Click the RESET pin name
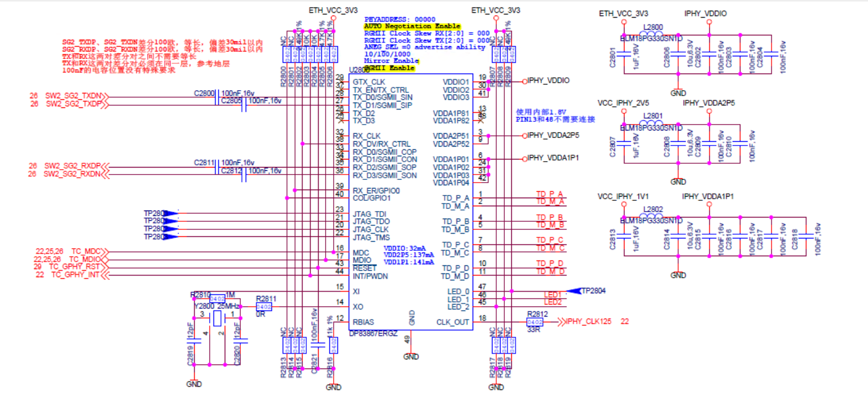Image resolution: width=868 pixels, height=399 pixels. tap(365, 268)
